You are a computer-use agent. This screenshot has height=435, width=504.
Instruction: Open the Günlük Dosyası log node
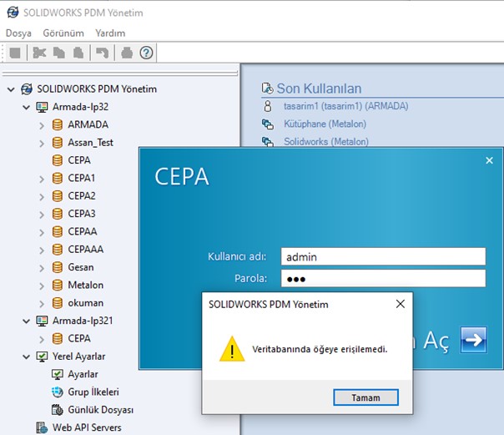pyautogui.click(x=100, y=410)
